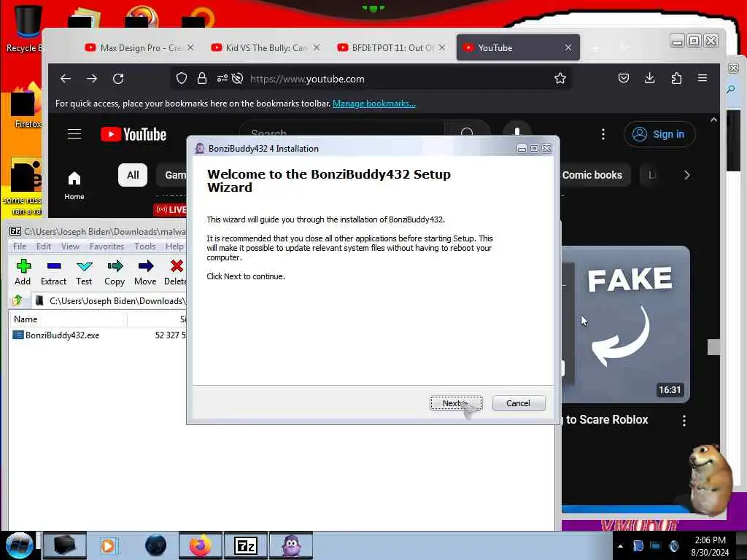
Task: Open YouTube settings three-dot menu
Action: click(603, 134)
